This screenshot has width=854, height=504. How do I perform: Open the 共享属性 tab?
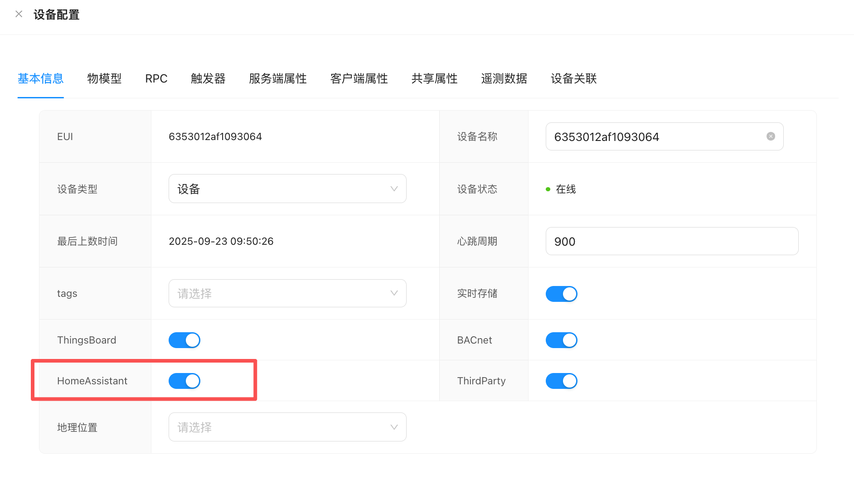(434, 78)
